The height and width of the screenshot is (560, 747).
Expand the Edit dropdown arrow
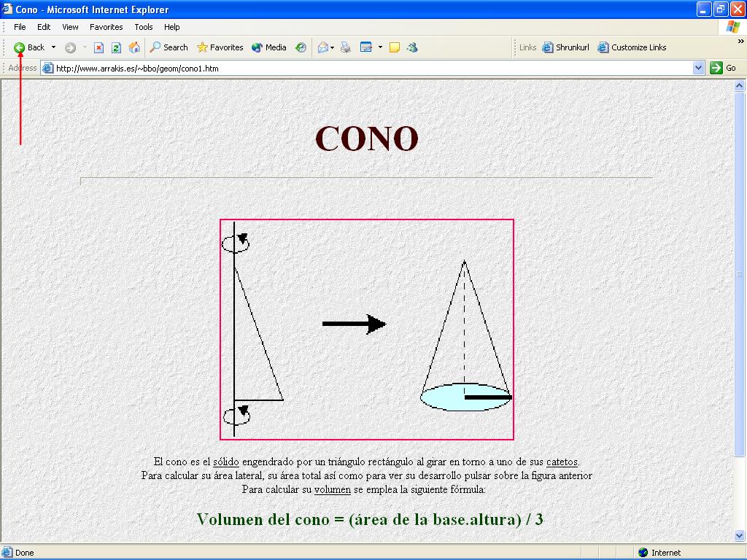380,47
